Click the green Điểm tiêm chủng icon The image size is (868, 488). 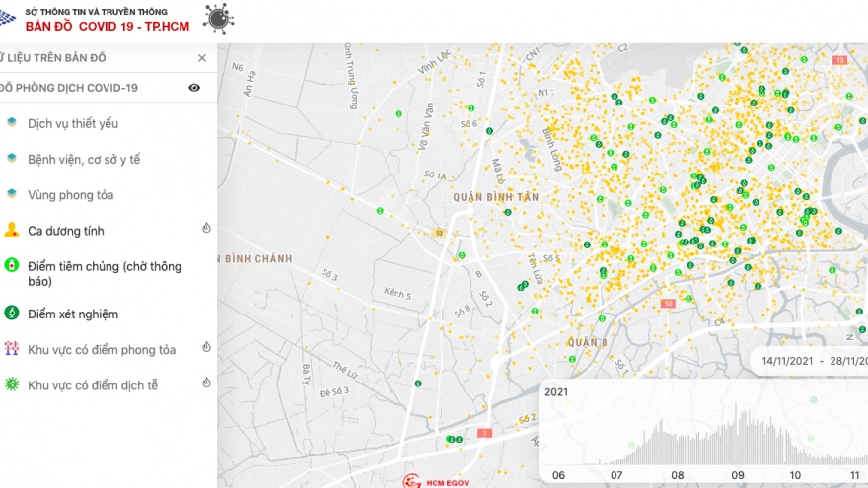pyautogui.click(x=11, y=266)
